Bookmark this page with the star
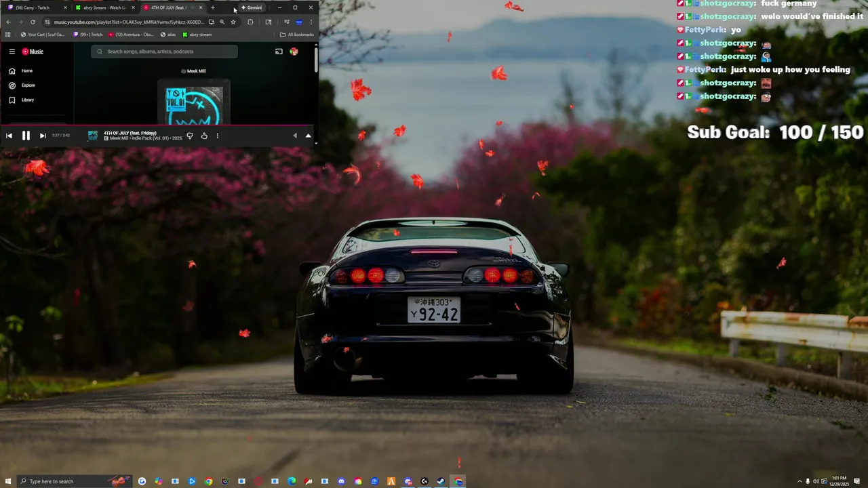This screenshot has height=488, width=868. [x=233, y=22]
